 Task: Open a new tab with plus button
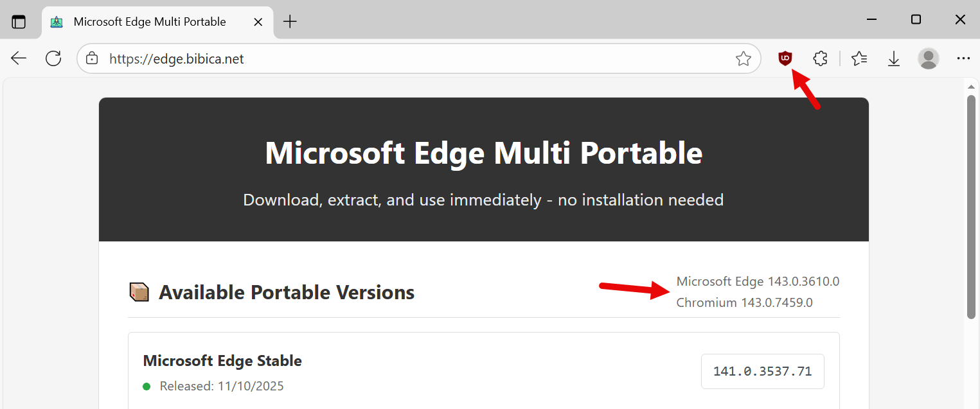tap(290, 21)
